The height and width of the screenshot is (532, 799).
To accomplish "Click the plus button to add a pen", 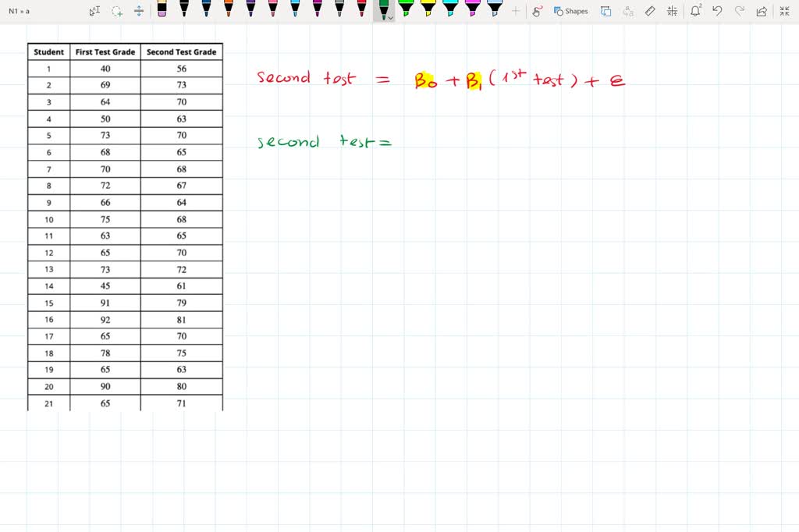I will pyautogui.click(x=515, y=12).
